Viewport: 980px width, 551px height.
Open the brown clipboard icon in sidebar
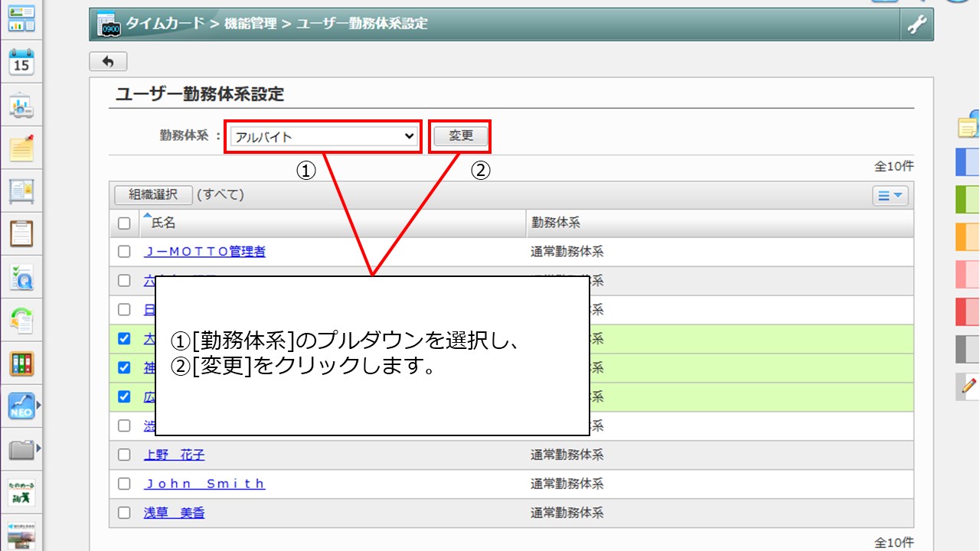pyautogui.click(x=21, y=233)
